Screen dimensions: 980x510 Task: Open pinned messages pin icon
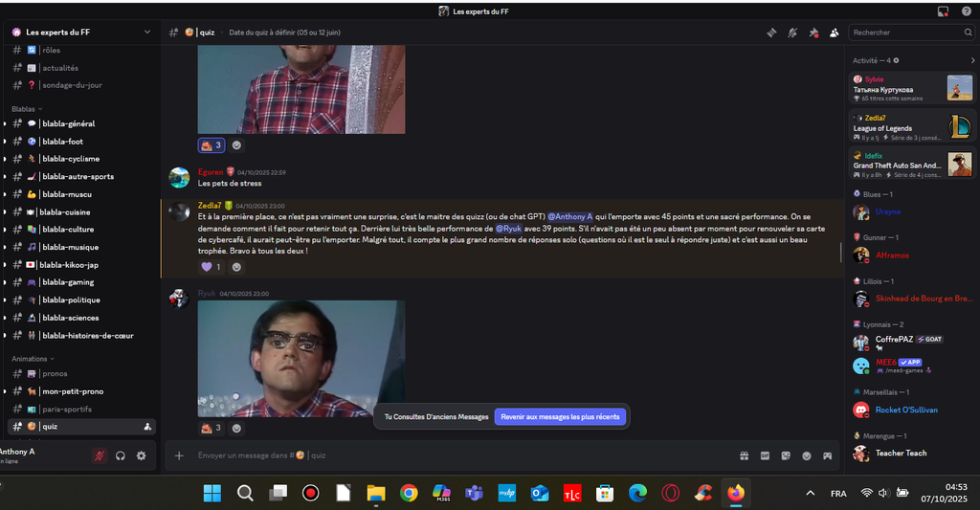pyautogui.click(x=813, y=33)
